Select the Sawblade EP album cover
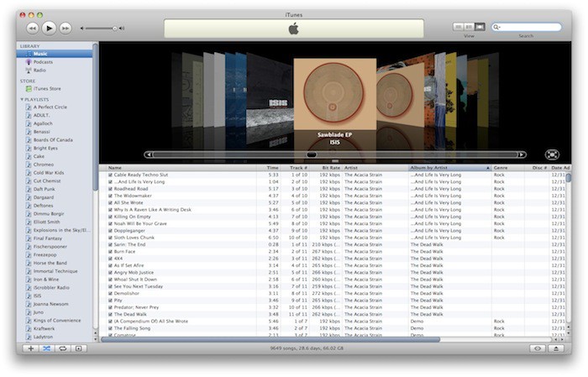This screenshot has width=588, height=377. tap(335, 94)
